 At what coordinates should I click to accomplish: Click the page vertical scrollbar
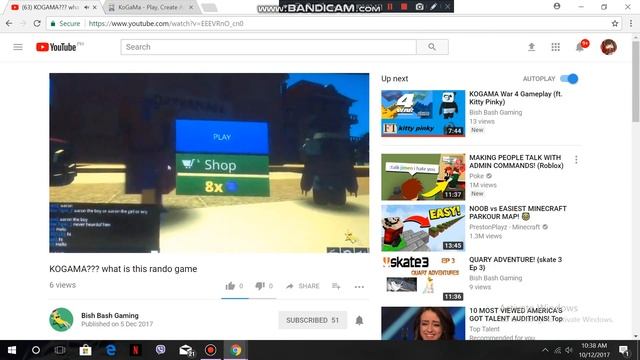636,82
